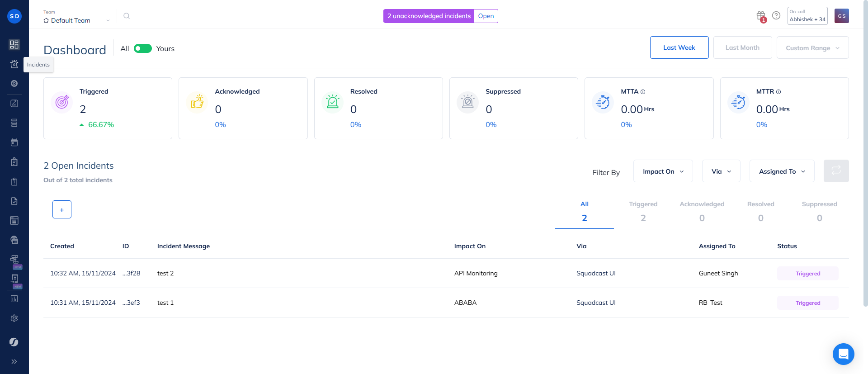The image size is (868, 374).
Task: Click the help question mark icon
Action: tap(776, 16)
